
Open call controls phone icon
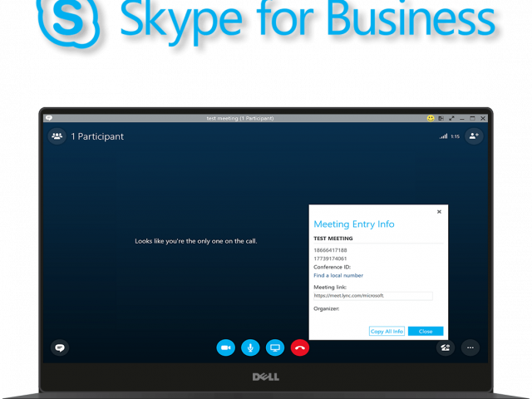point(446,348)
